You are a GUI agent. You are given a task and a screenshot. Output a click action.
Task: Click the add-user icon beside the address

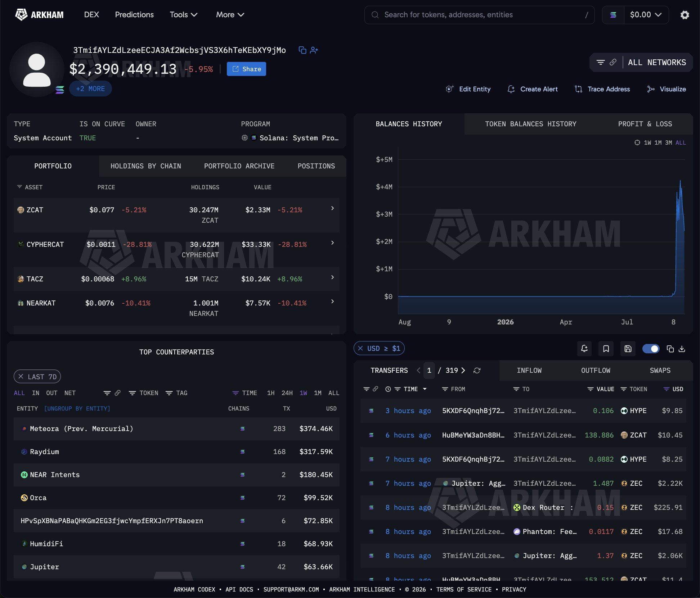point(314,50)
